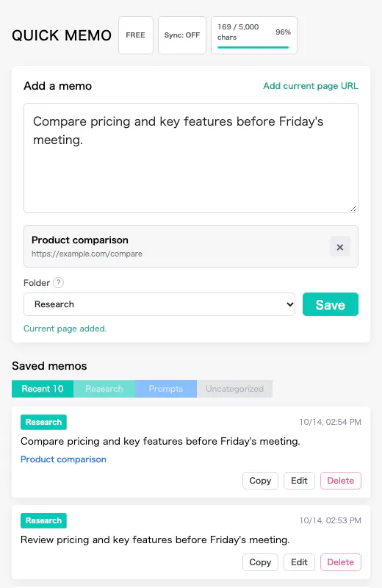Click the character usage progress bar
Screen dimensions: 382x588
tap(253, 47)
